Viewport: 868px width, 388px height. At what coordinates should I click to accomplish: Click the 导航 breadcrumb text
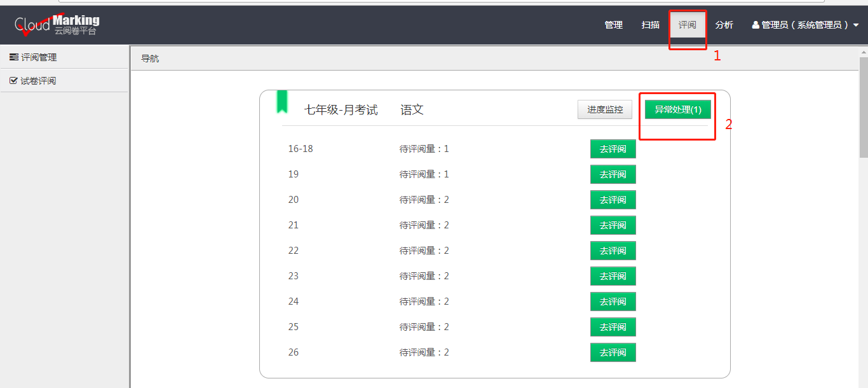(150, 59)
